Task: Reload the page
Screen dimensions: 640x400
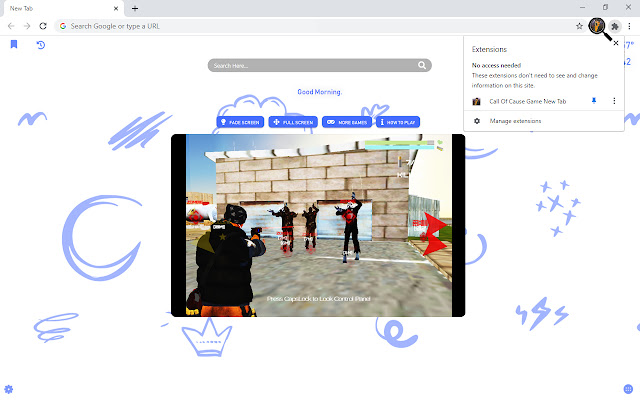Action: click(x=43, y=25)
